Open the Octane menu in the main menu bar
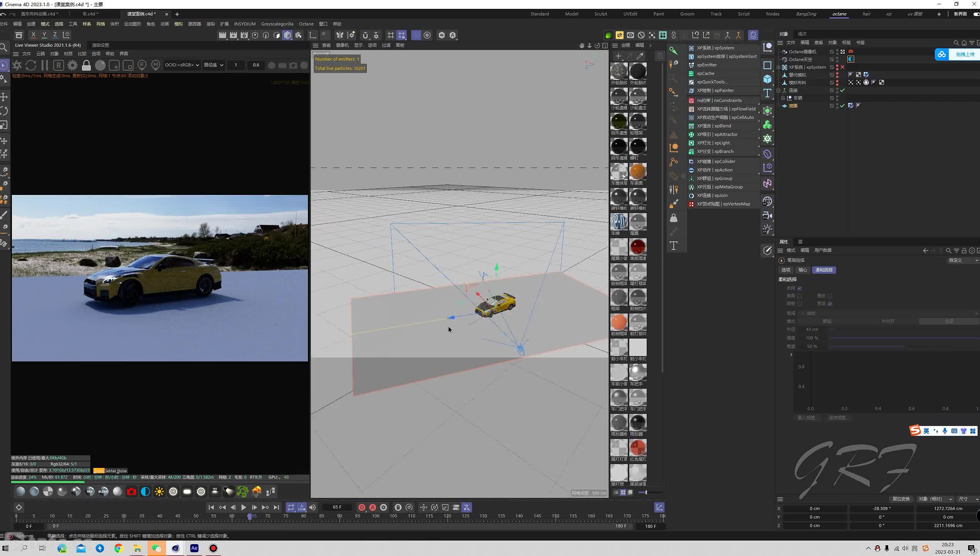This screenshot has height=556, width=980. (306, 24)
